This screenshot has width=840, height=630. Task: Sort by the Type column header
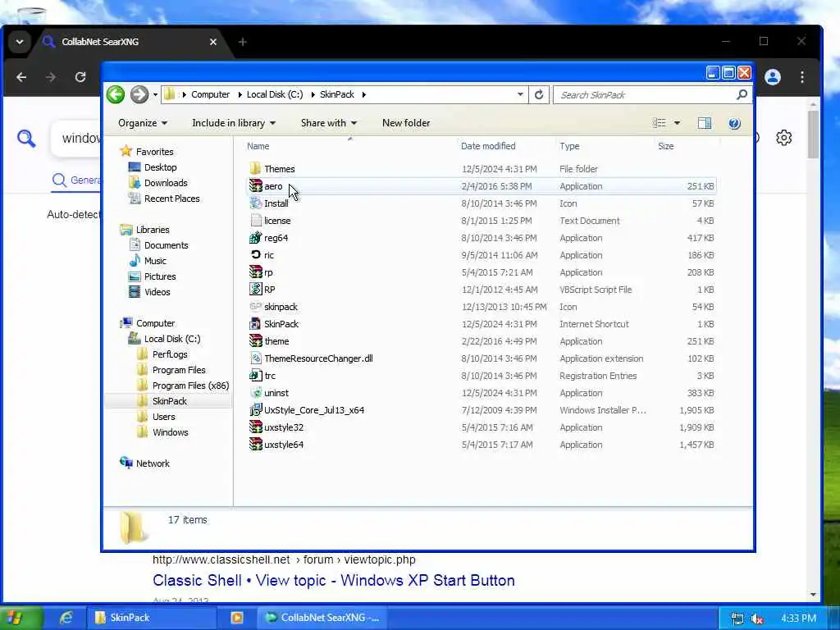click(569, 146)
